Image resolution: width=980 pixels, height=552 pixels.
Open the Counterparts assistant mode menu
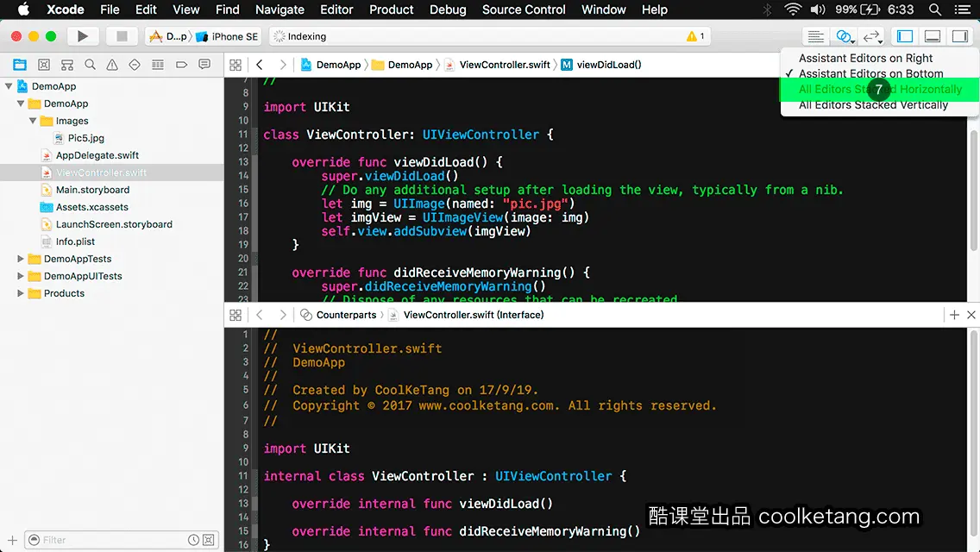339,315
